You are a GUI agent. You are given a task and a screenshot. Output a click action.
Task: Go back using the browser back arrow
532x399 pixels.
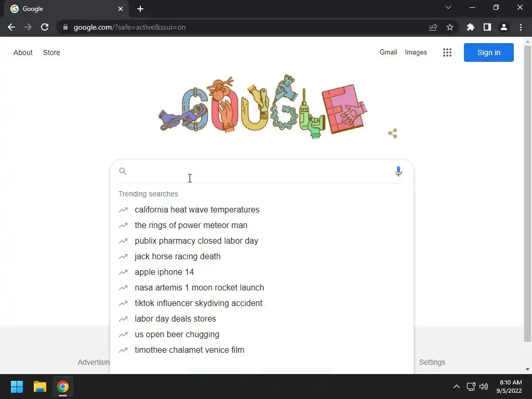coord(11,27)
